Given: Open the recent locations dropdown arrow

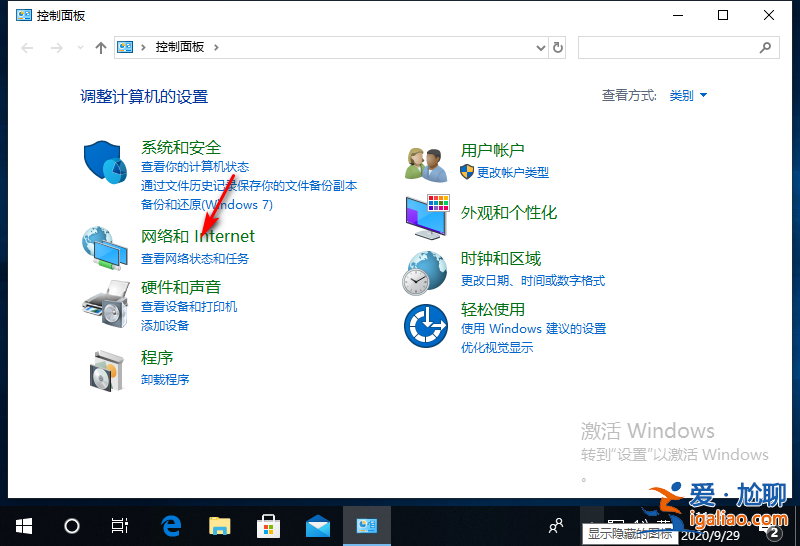Looking at the screenshot, I should (x=80, y=48).
